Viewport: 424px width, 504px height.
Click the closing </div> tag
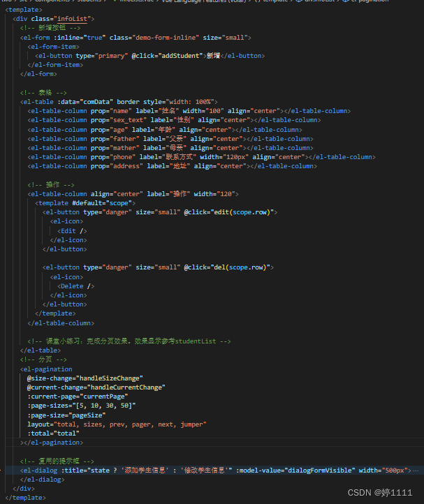point(24,489)
